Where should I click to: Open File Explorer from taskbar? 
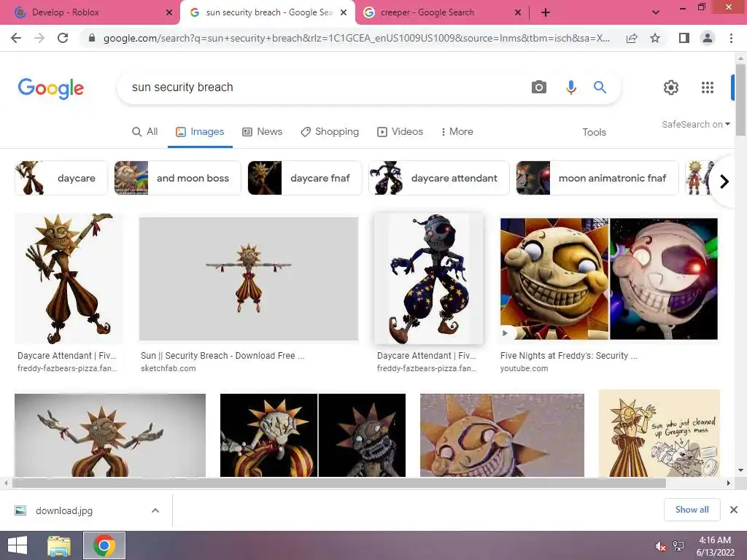tap(59, 545)
